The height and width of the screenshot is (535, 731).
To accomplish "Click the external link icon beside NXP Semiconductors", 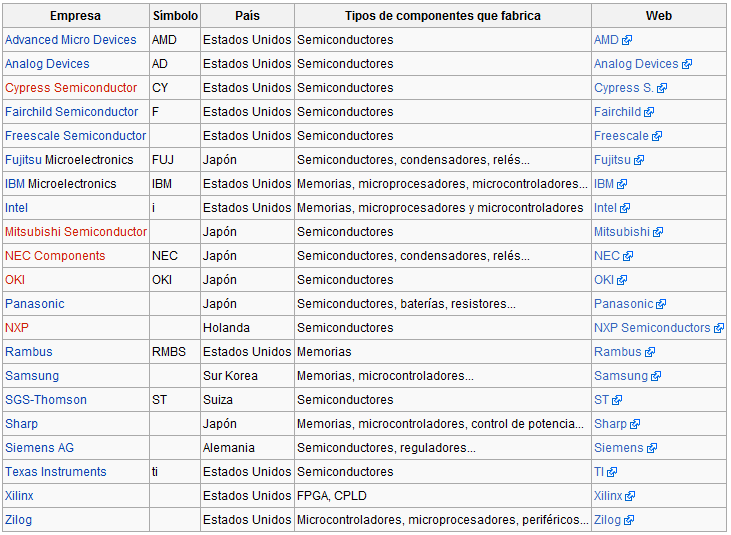I will click(x=719, y=329).
